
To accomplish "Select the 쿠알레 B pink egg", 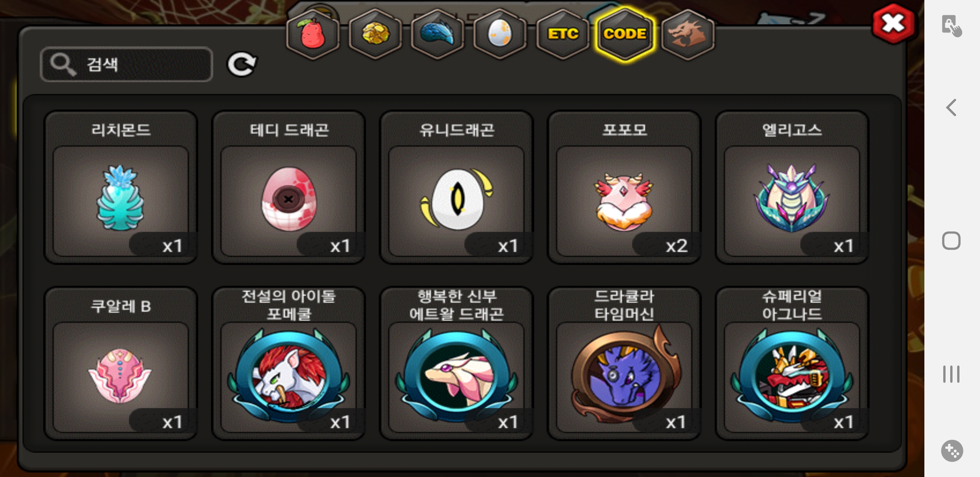I will click(121, 363).
